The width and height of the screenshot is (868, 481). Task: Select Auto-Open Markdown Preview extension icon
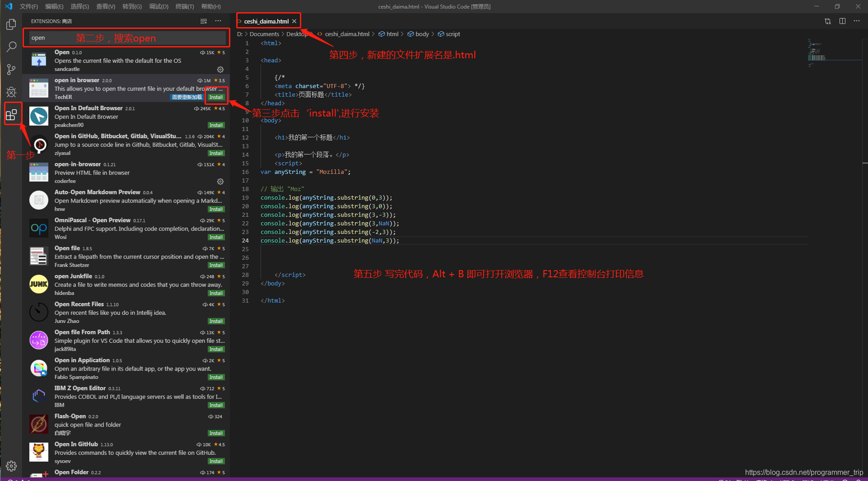click(x=39, y=200)
